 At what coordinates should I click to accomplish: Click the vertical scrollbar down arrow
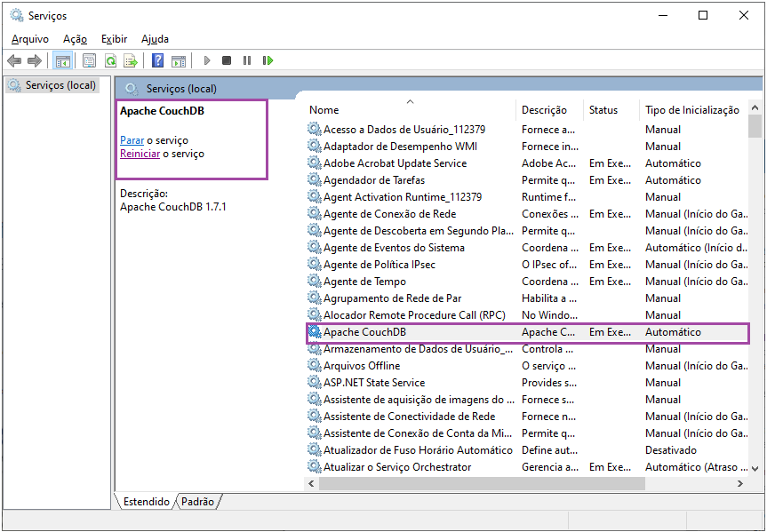click(755, 468)
